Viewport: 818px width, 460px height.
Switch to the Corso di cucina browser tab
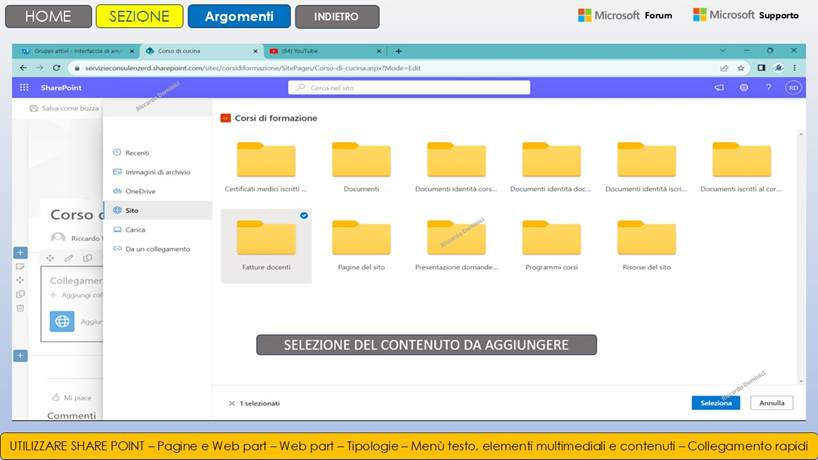point(201,51)
